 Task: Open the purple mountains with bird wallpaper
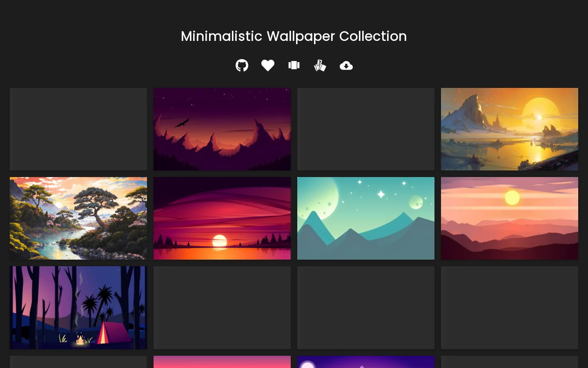click(x=222, y=129)
